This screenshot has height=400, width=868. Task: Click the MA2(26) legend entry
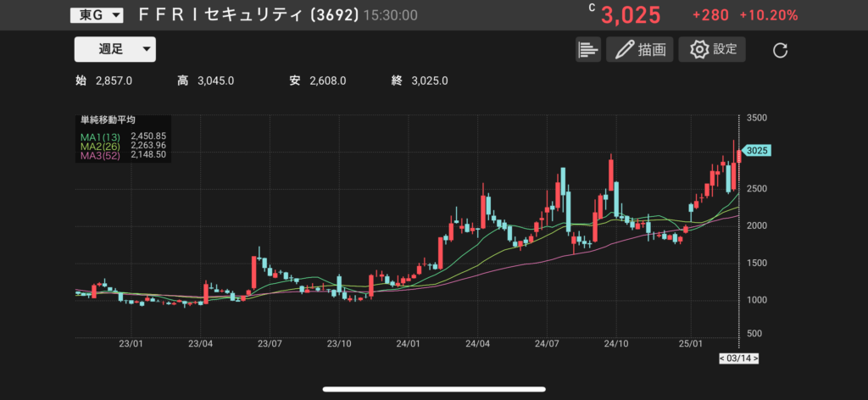coord(124,146)
